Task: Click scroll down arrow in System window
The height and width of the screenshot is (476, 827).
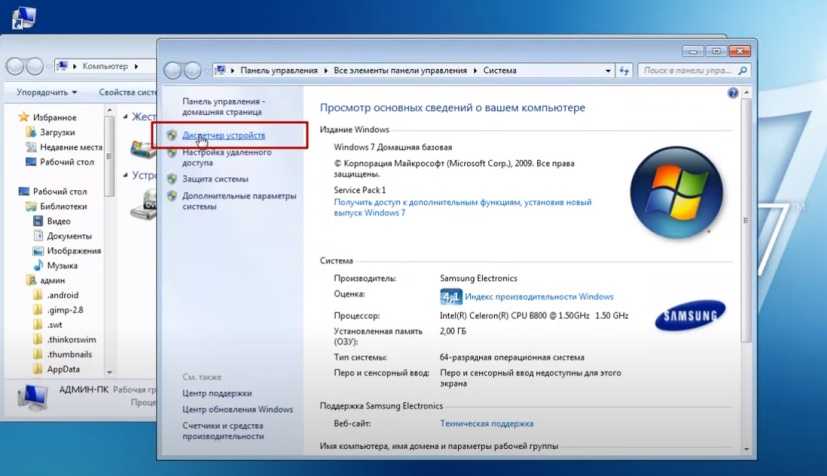Action: [746, 449]
